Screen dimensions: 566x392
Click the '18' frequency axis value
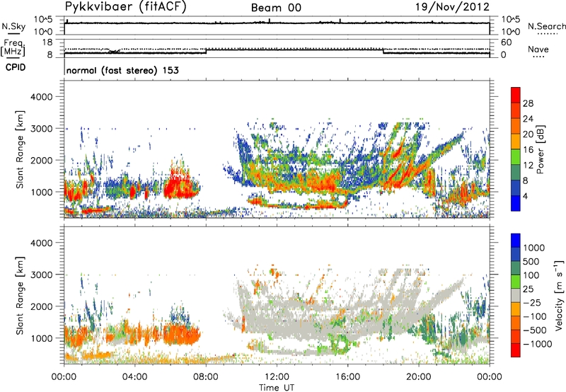click(x=47, y=42)
